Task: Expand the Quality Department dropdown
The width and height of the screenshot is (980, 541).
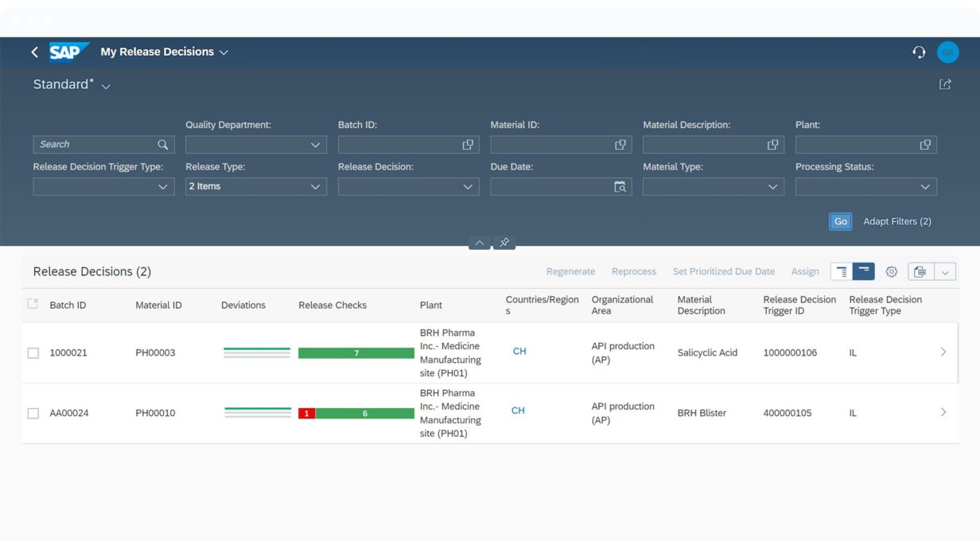Action: [315, 145]
